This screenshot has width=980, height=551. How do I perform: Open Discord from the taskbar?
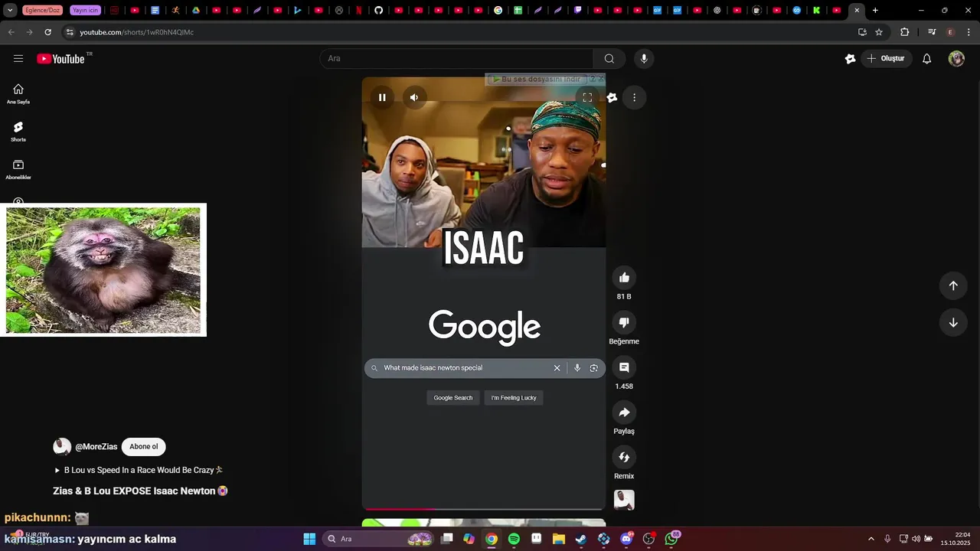626,539
